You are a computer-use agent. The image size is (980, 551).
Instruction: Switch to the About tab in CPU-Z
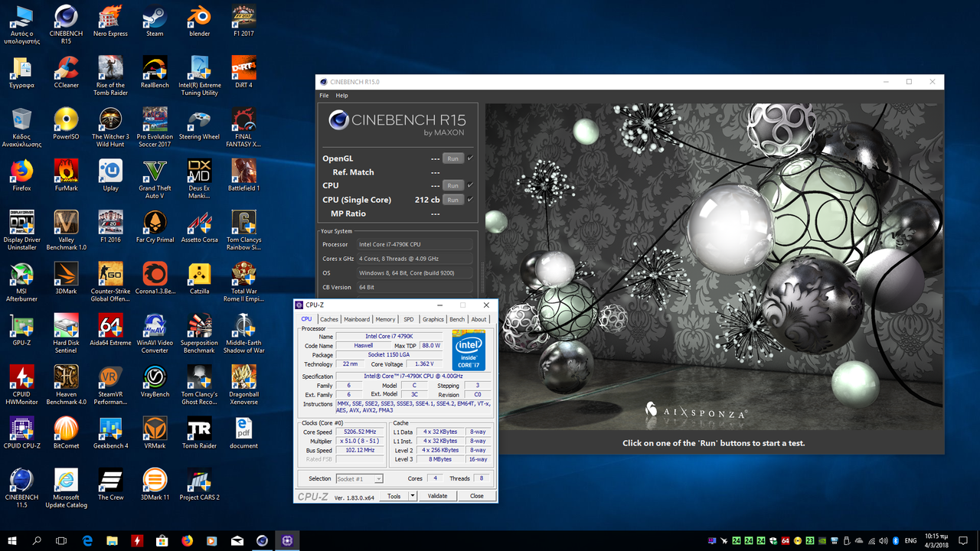click(x=479, y=319)
